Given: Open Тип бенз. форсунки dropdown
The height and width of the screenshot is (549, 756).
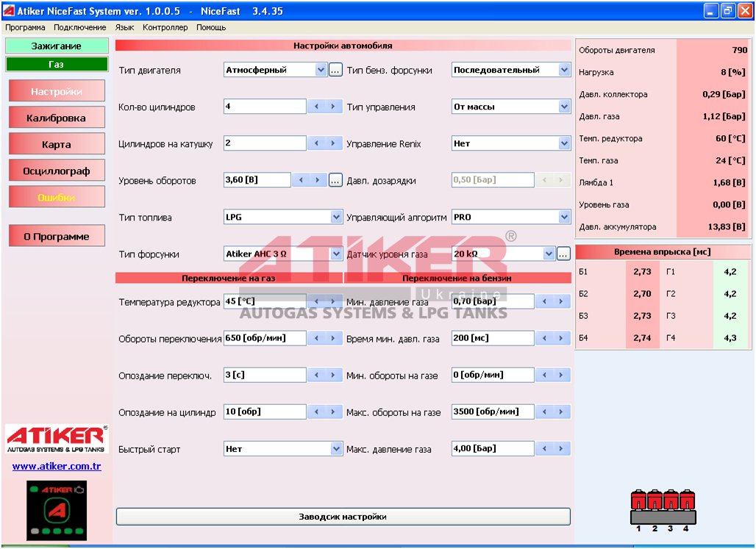Looking at the screenshot, I should pos(564,70).
